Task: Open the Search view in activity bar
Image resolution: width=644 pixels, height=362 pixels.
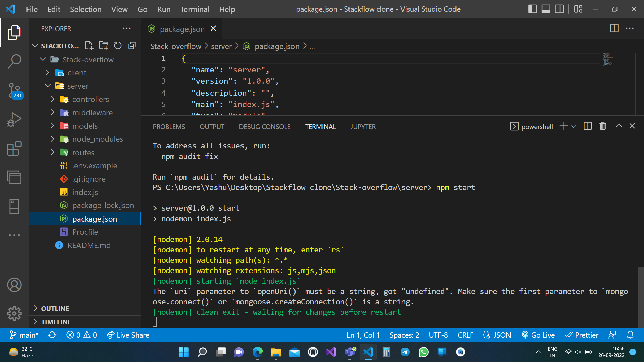Action: [x=14, y=61]
